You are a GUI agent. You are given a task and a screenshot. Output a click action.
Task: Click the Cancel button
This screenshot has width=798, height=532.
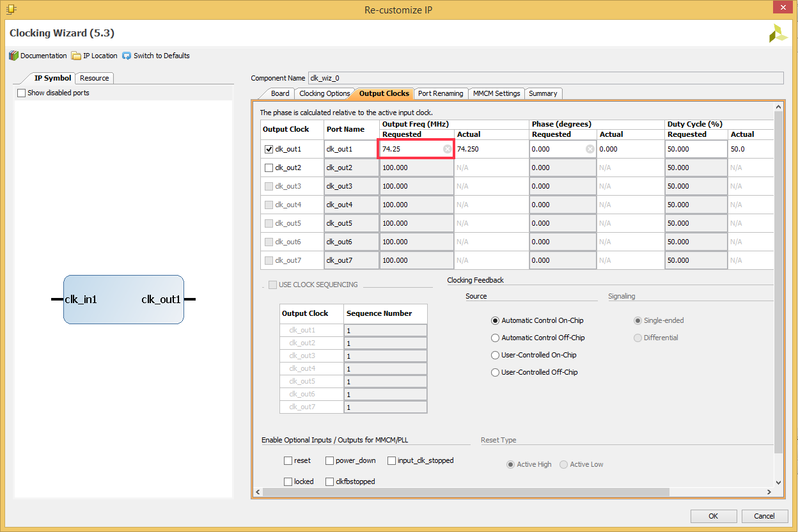(x=764, y=516)
